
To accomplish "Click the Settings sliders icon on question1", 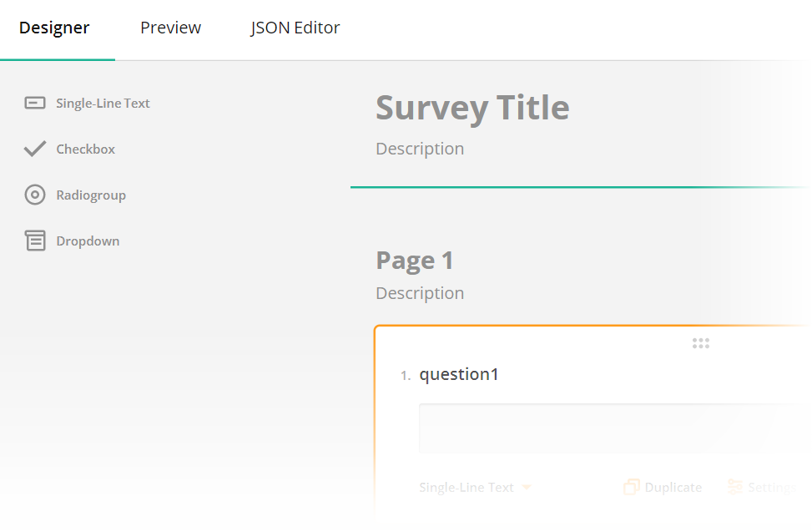I will click(735, 487).
